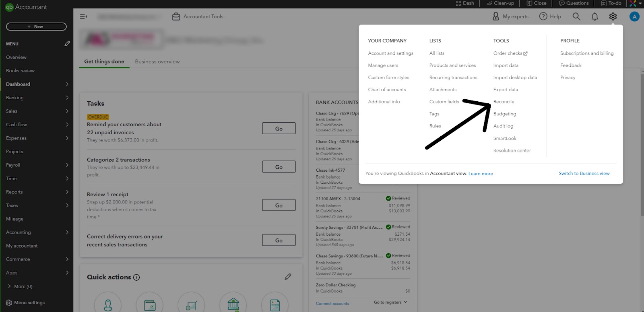Screen dimensions: 644x312
Task: Open Chart of accounts
Action: click(x=387, y=90)
